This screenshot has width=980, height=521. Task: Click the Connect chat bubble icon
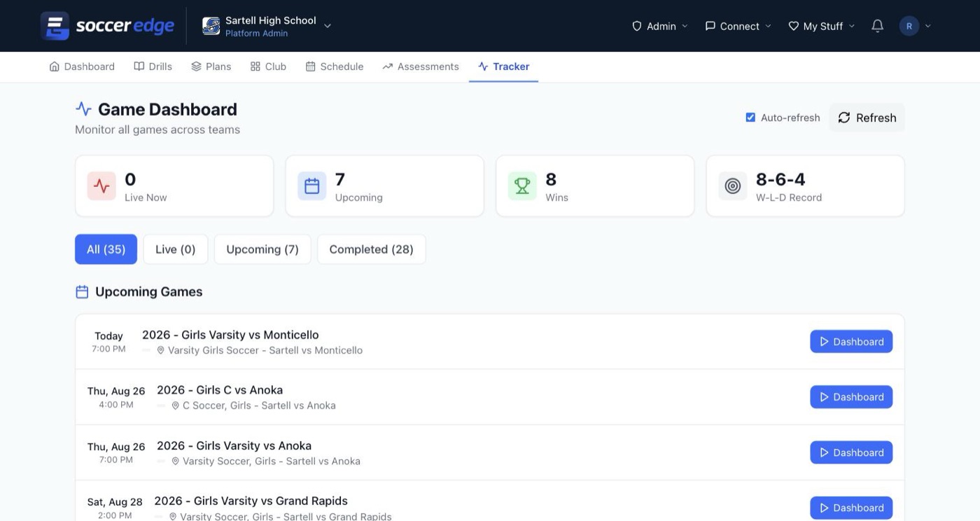710,26
